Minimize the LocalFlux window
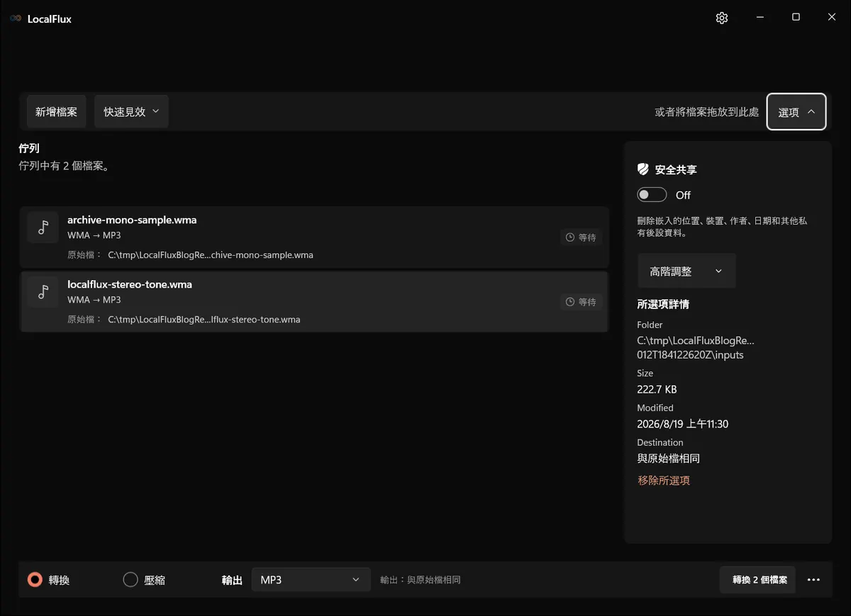The image size is (851, 616). coord(760,18)
